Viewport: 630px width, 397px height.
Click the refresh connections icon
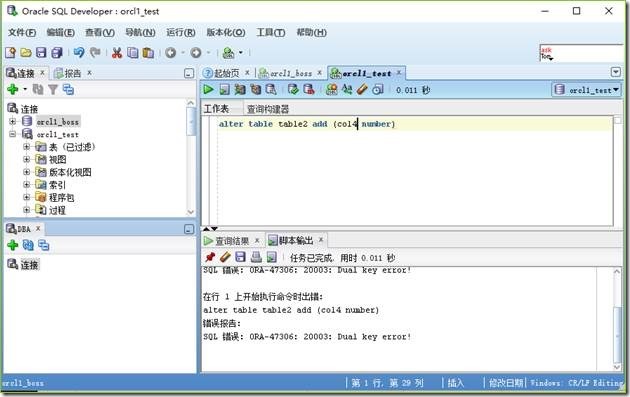(38, 89)
